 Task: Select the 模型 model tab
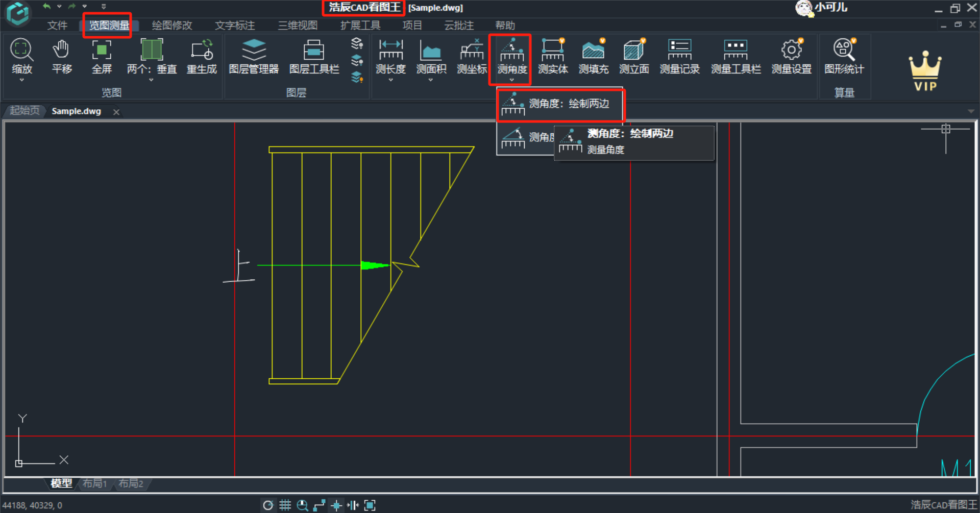click(61, 483)
